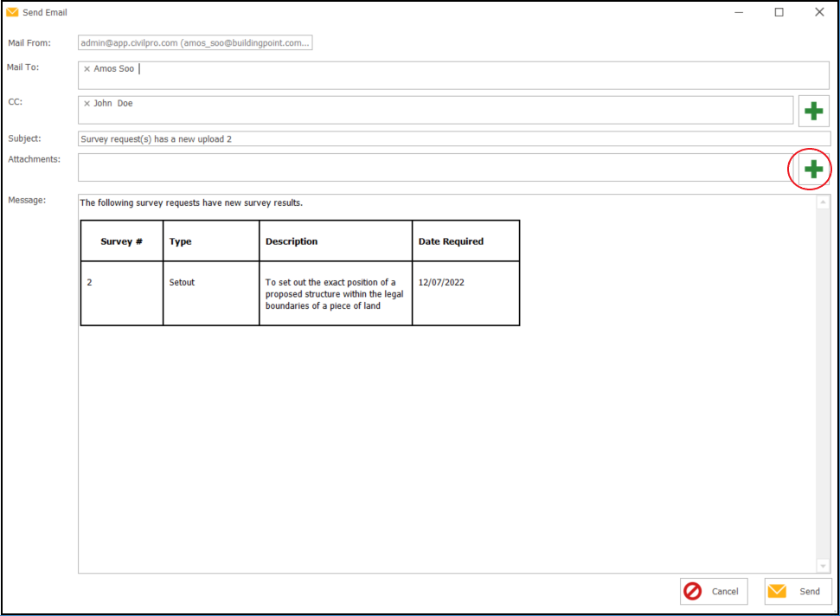Remove Amos Soo from Mail To recipients
840x616 pixels.
pyautogui.click(x=87, y=69)
